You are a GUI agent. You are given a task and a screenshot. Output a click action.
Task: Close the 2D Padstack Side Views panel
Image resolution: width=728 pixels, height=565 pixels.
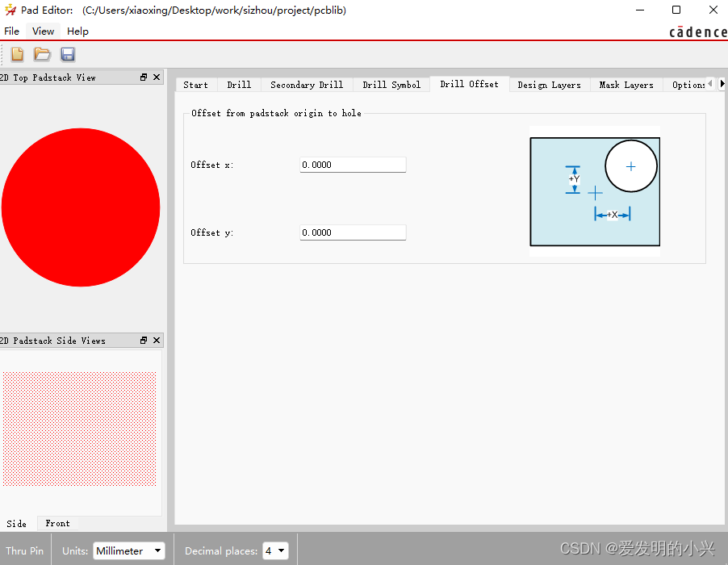157,341
